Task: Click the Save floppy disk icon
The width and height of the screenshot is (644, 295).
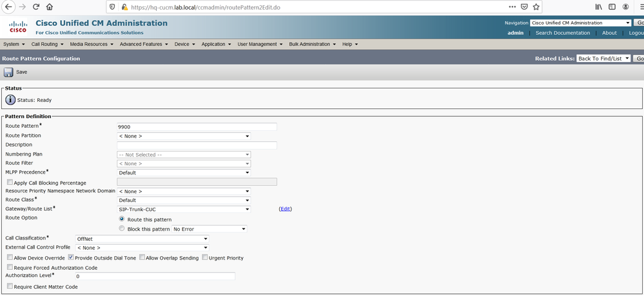Action: pos(8,72)
